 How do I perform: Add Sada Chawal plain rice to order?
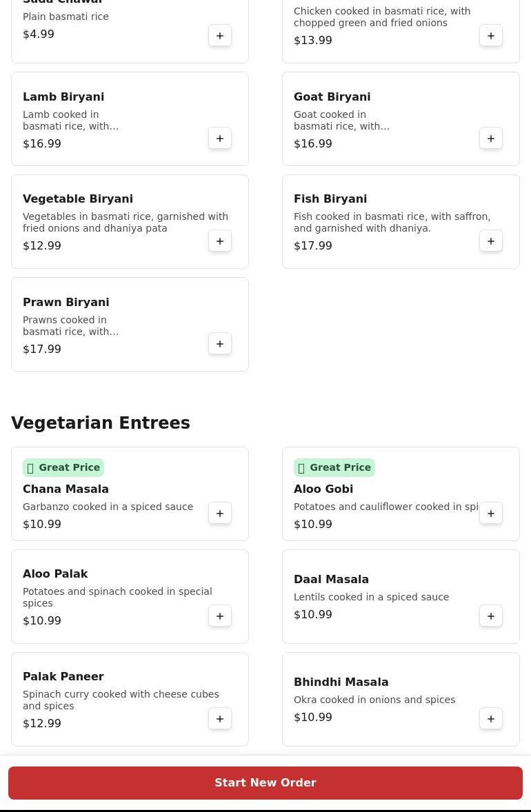coord(220,36)
